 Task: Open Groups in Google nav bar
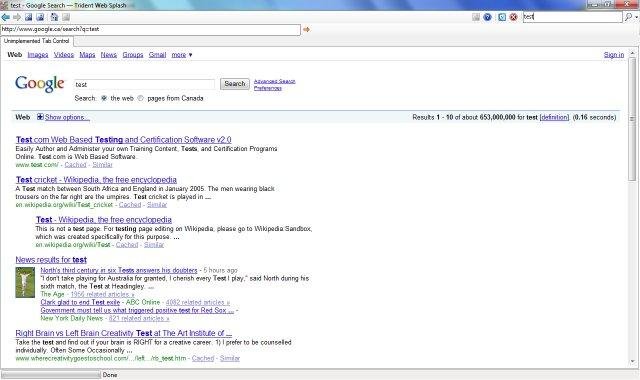pos(133,55)
